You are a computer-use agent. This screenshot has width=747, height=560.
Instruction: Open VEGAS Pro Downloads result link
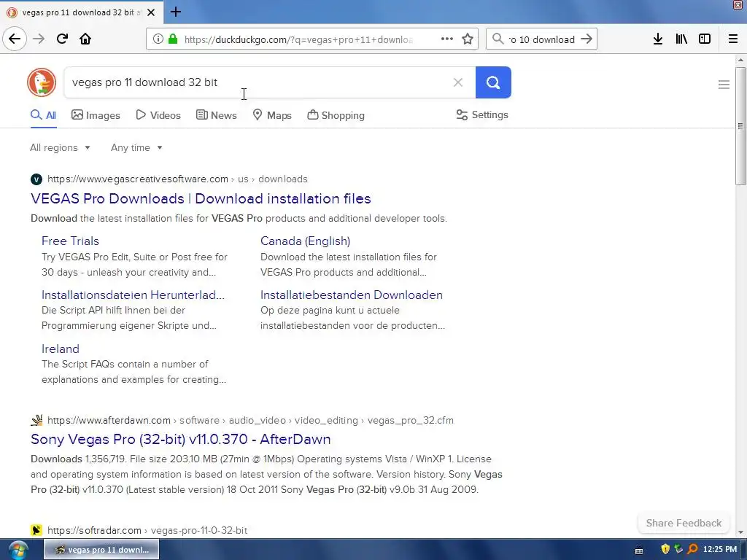201,198
